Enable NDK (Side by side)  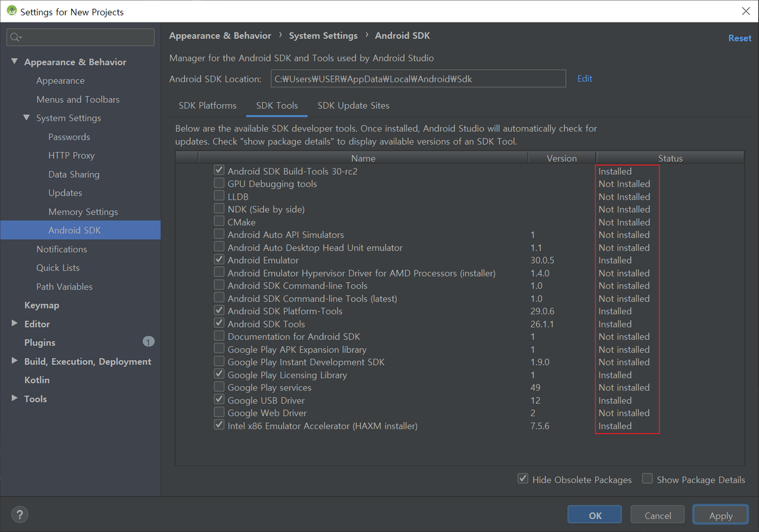point(219,209)
